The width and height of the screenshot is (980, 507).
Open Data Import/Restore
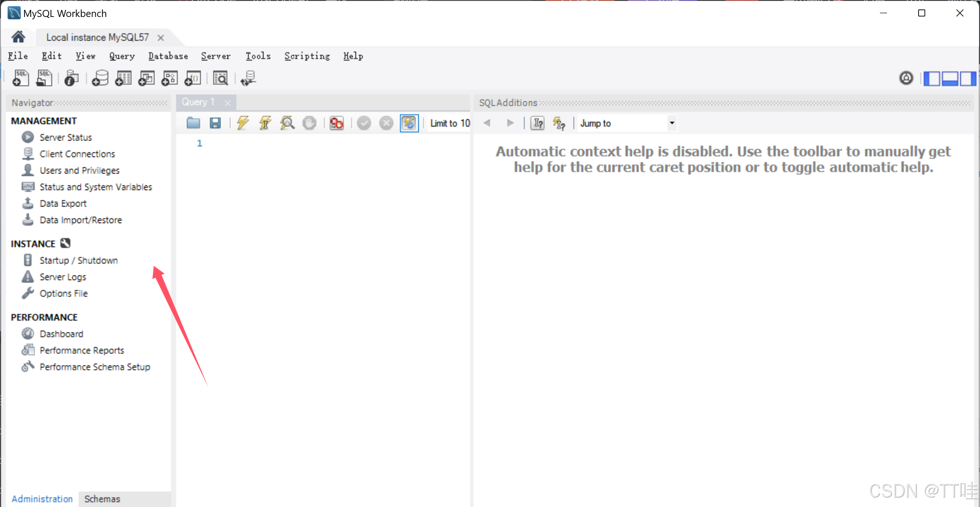point(81,220)
